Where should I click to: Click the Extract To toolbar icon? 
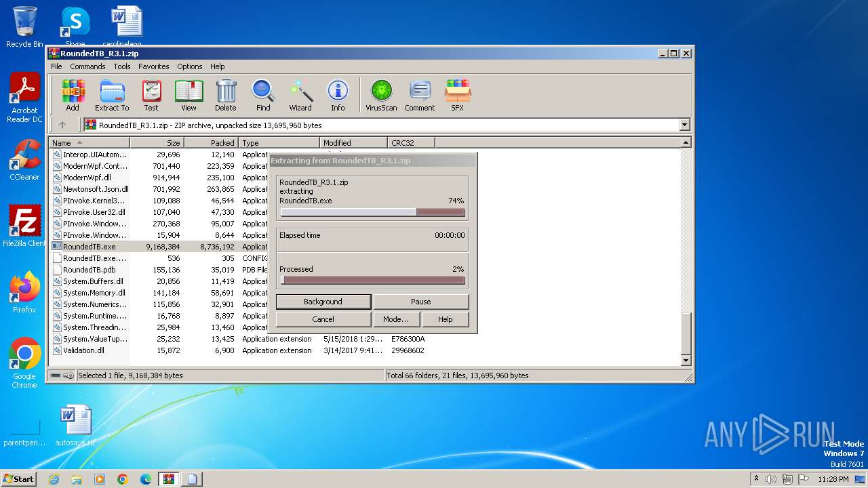coord(112,95)
